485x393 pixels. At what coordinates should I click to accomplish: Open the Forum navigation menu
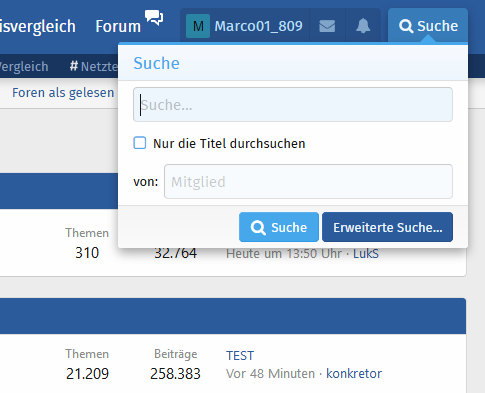[118, 26]
